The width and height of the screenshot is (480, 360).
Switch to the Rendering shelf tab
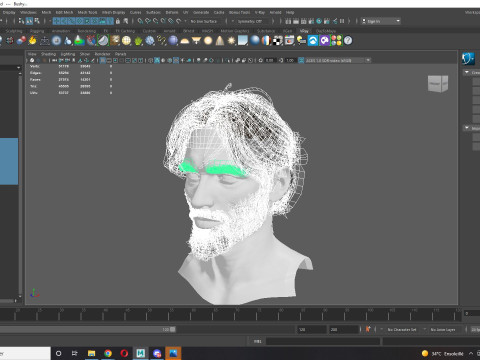click(87, 31)
